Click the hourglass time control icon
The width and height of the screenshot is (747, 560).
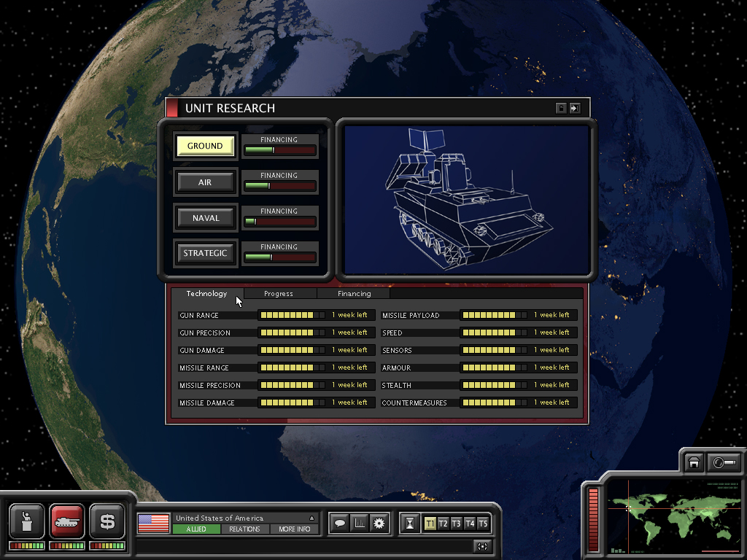pyautogui.click(x=411, y=524)
